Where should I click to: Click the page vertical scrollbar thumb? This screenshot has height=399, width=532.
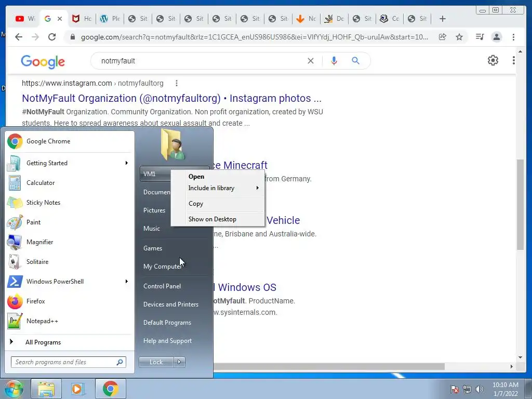(520, 205)
